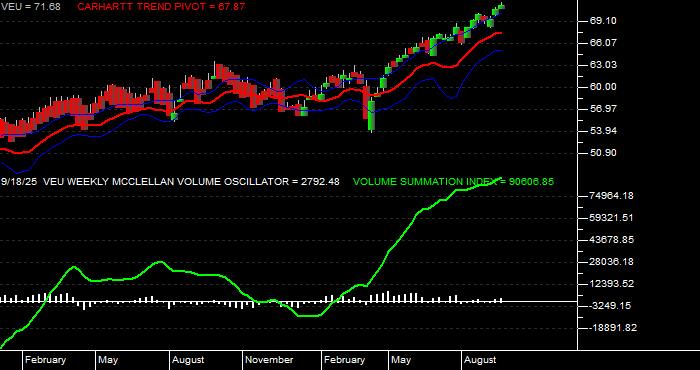Click the latest green candlestick at chart top
The width and height of the screenshot is (700, 370).
click(502, 6)
